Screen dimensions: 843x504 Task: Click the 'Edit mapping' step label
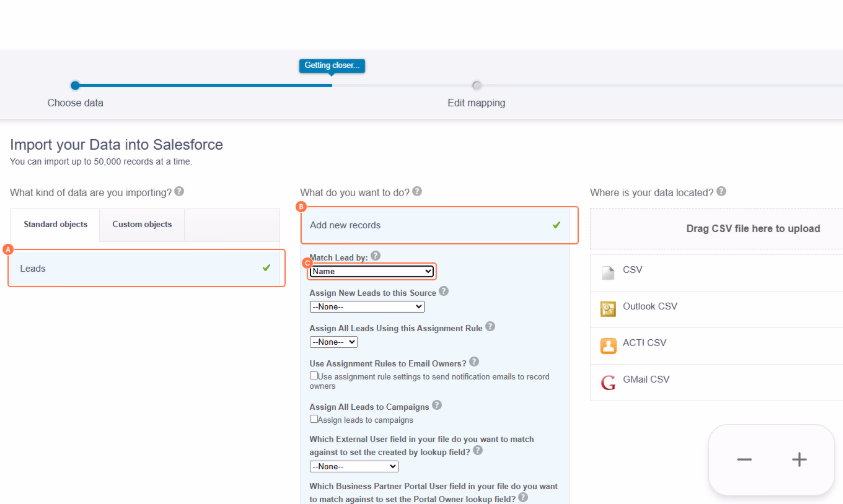476,103
